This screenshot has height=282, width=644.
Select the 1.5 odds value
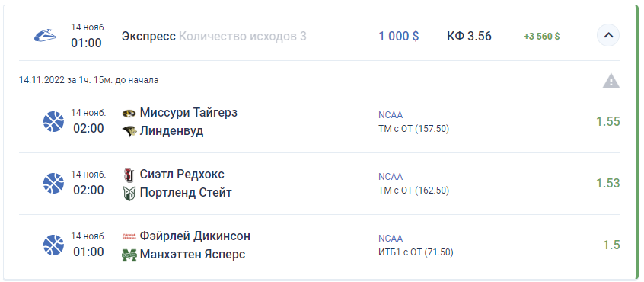click(611, 245)
